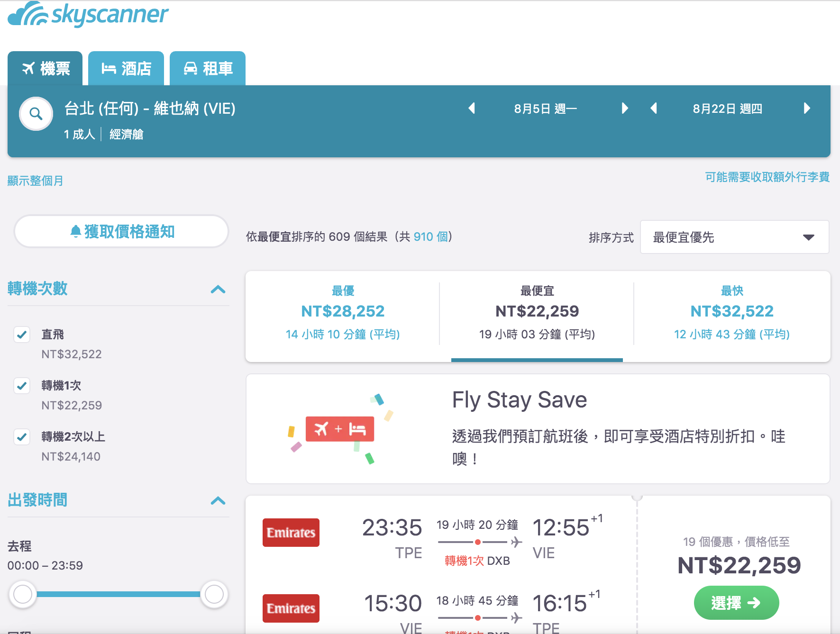Click the 經濟艙 cabin class text
The width and height of the screenshot is (840, 634).
(x=127, y=134)
